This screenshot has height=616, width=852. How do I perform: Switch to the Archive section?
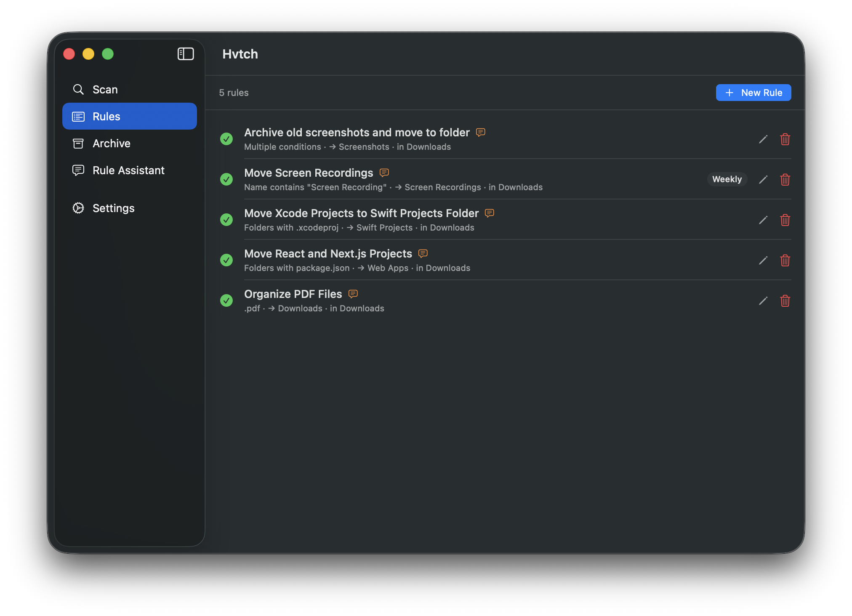click(111, 143)
